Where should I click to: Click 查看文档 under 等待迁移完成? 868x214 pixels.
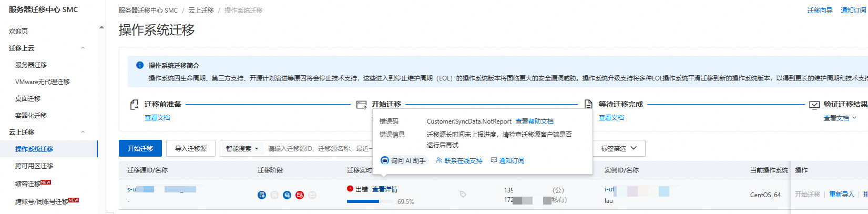[x=611, y=118]
